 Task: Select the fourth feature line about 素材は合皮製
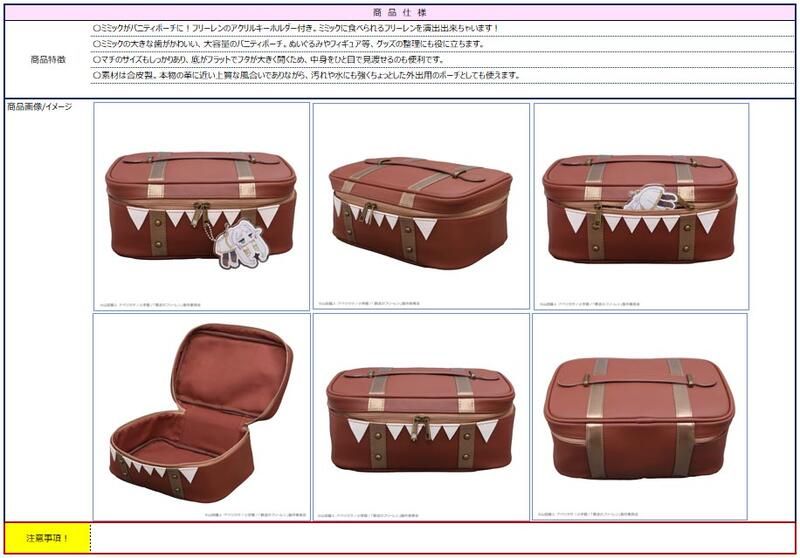[307, 75]
